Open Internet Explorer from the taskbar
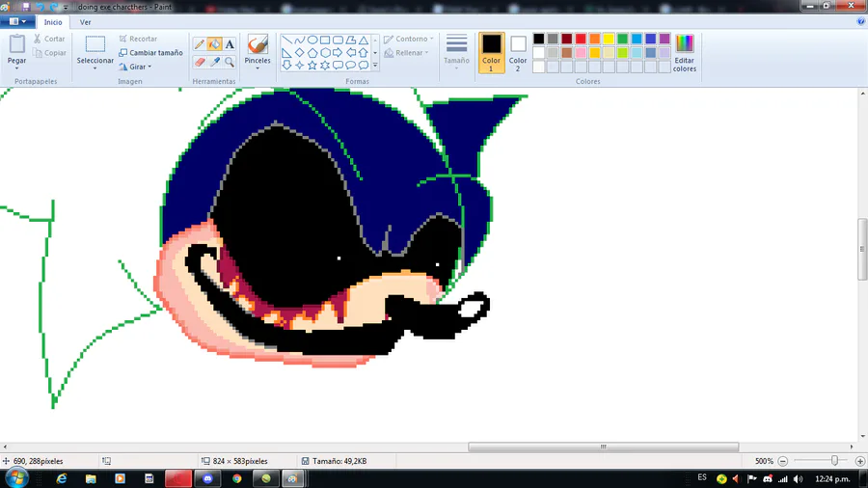This screenshot has width=868, height=488. tap(62, 478)
